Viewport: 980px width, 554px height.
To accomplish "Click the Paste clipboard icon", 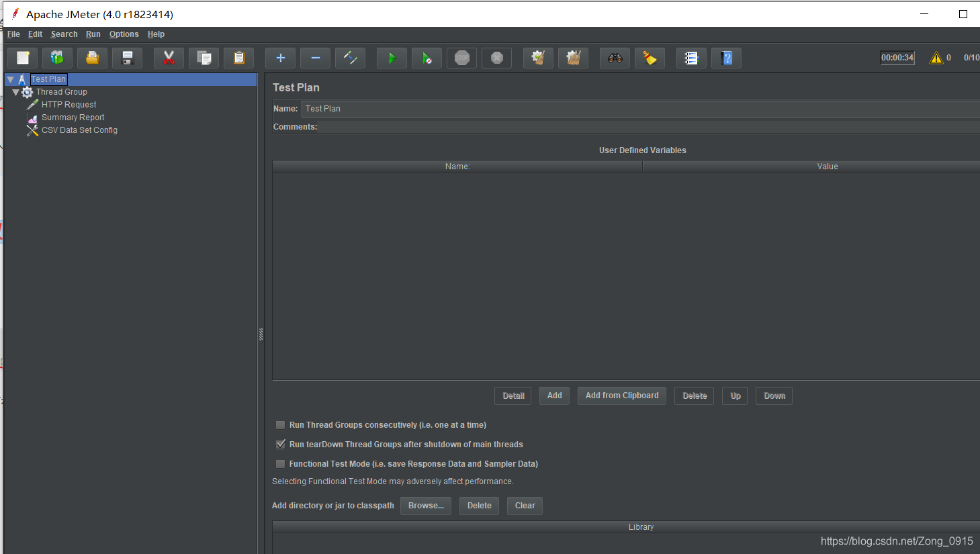I will (238, 58).
